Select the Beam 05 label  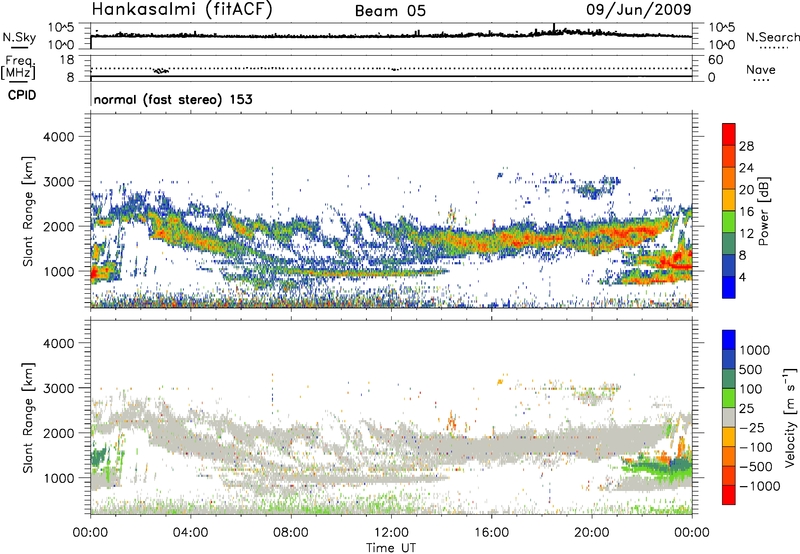click(x=390, y=11)
